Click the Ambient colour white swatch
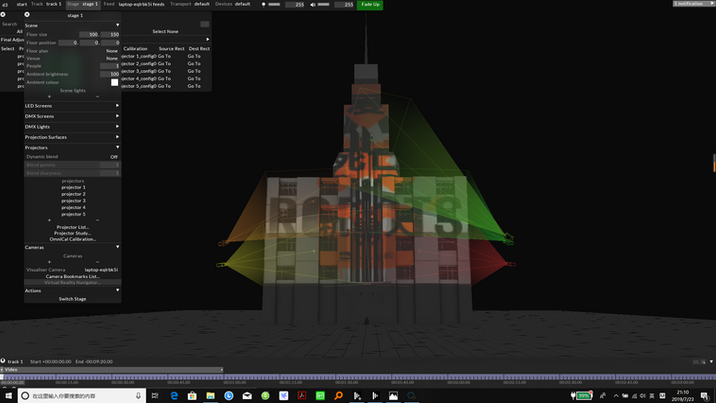716x403 pixels. click(x=115, y=82)
